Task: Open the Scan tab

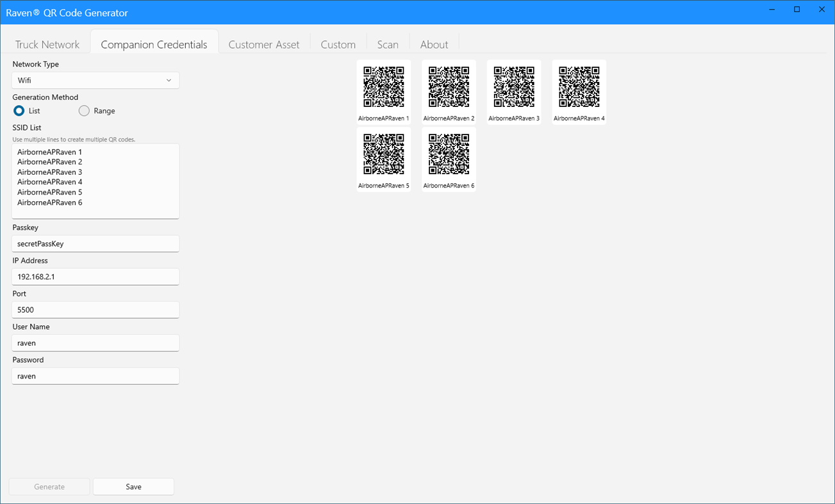Action: pyautogui.click(x=388, y=44)
